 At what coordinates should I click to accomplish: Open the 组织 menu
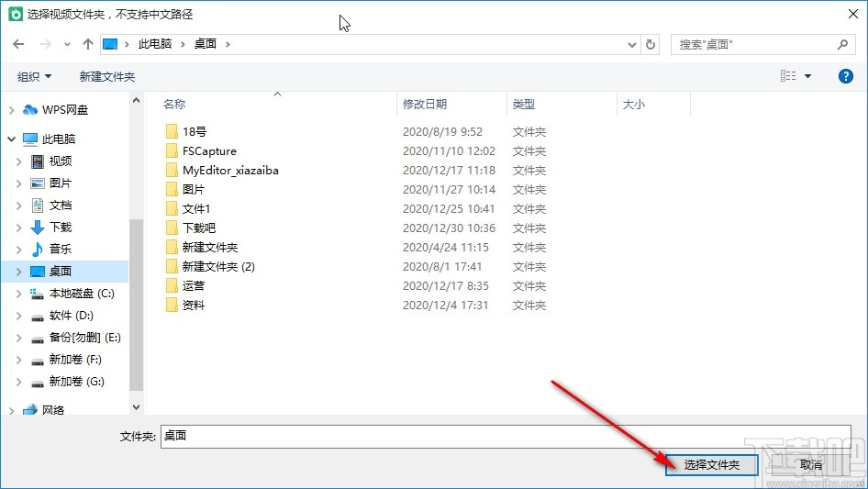coord(34,76)
